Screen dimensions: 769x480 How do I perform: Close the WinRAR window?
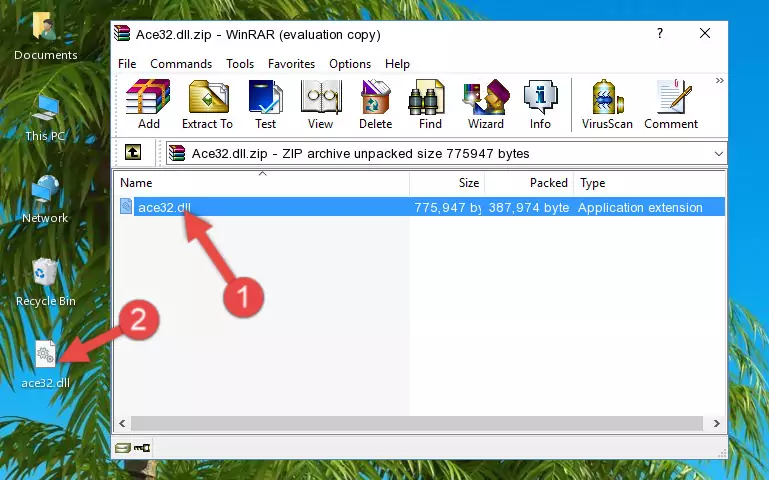pyautogui.click(x=705, y=33)
